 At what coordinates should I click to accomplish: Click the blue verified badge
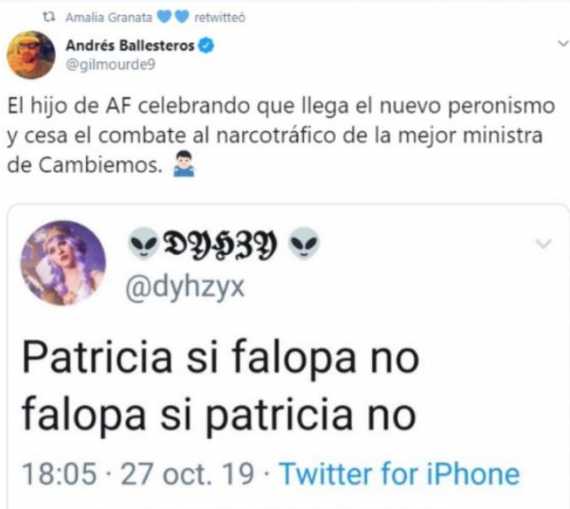pyautogui.click(x=207, y=46)
